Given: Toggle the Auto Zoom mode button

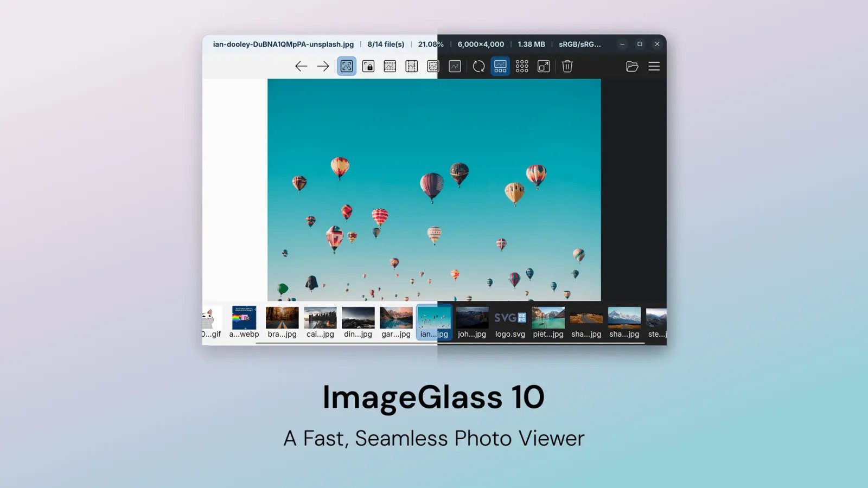Looking at the screenshot, I should pos(347,66).
